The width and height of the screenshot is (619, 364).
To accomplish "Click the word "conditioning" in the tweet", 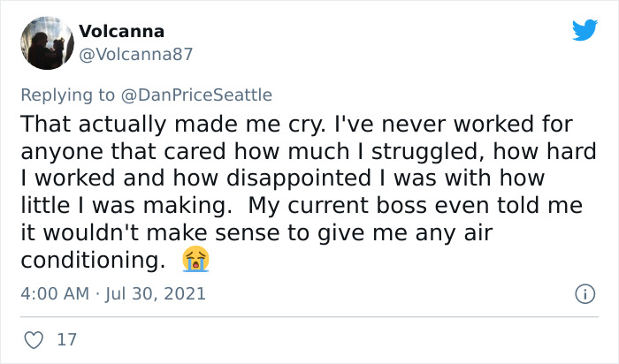I will (91, 262).
